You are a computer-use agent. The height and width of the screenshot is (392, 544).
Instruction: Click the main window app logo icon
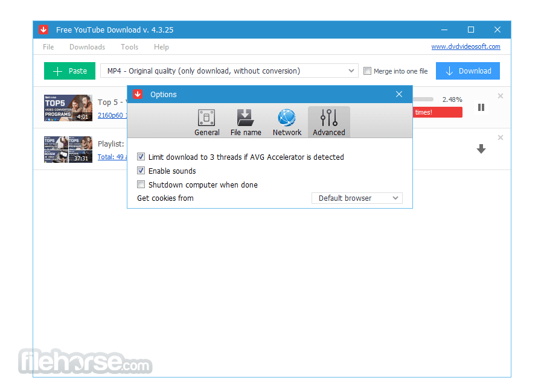coord(43,30)
